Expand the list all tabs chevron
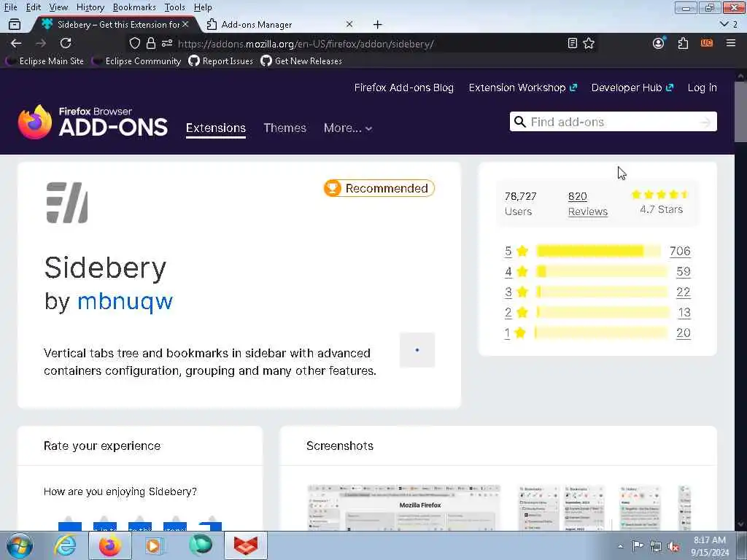The image size is (747, 560). click(724, 24)
